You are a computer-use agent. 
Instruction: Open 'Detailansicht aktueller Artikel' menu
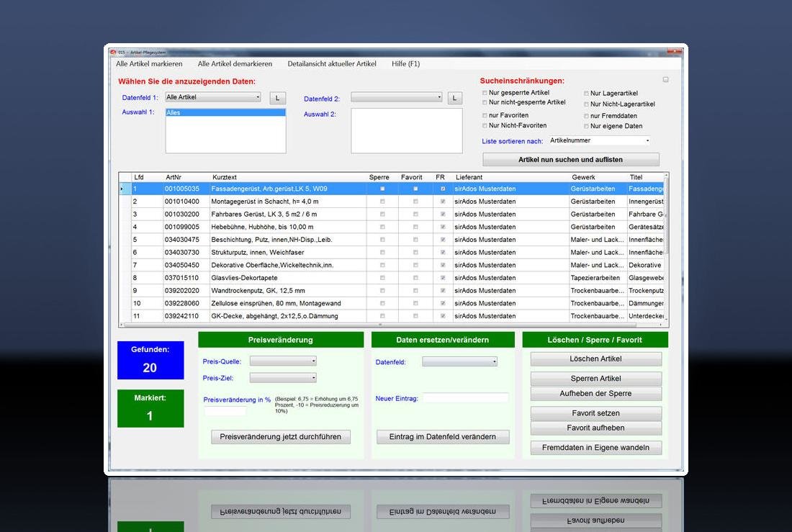332,64
